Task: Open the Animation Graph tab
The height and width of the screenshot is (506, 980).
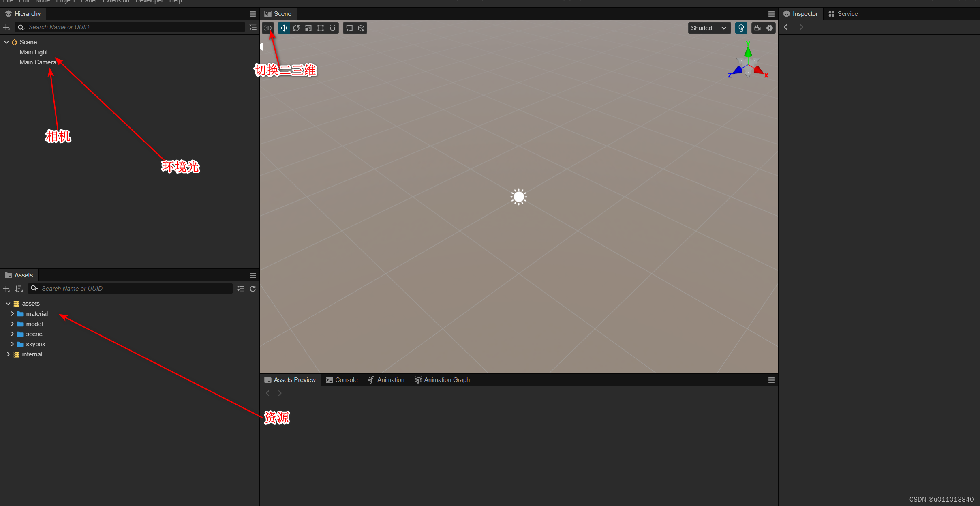Action: tap(442, 380)
